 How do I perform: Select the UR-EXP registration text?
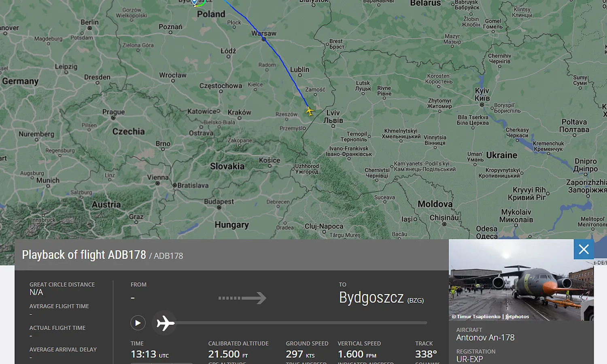coord(469,359)
